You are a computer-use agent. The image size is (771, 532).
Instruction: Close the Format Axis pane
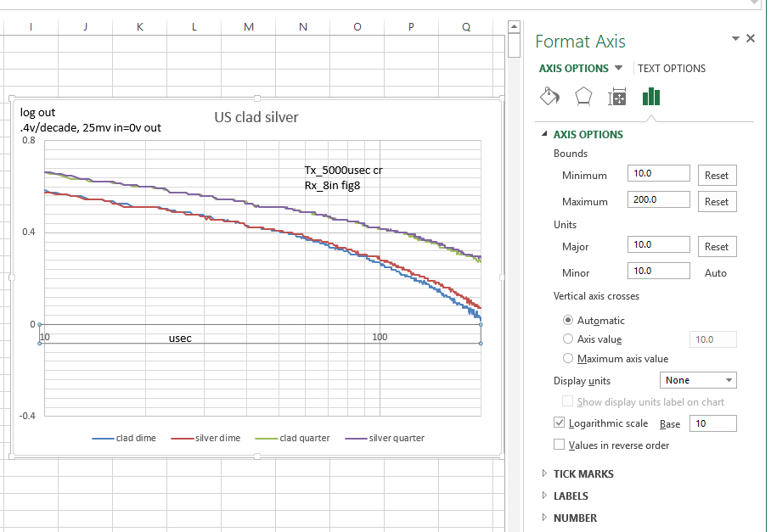click(750, 39)
